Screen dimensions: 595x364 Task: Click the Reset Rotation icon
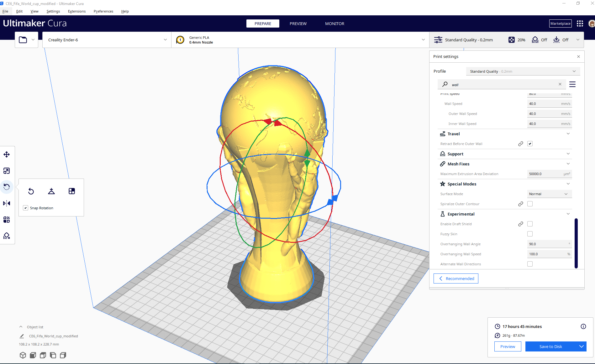coord(31,191)
